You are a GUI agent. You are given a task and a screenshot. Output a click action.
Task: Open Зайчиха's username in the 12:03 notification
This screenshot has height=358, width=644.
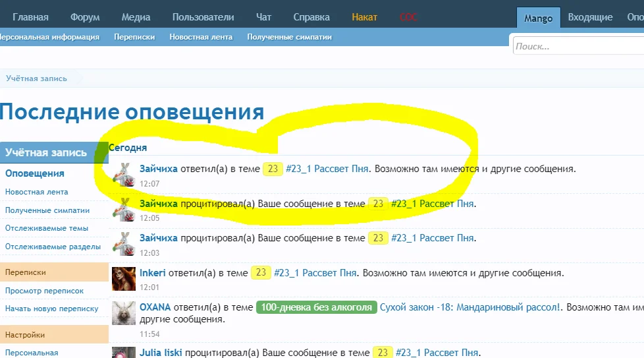[159, 238]
